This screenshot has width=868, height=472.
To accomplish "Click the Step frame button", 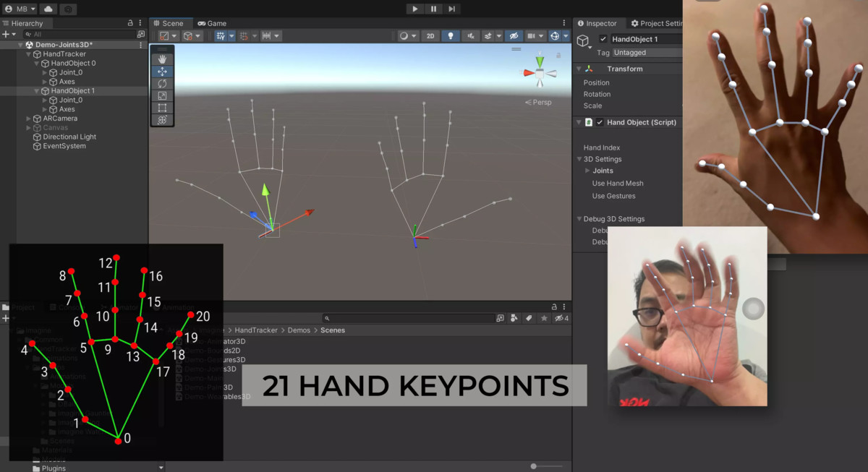I will (451, 9).
